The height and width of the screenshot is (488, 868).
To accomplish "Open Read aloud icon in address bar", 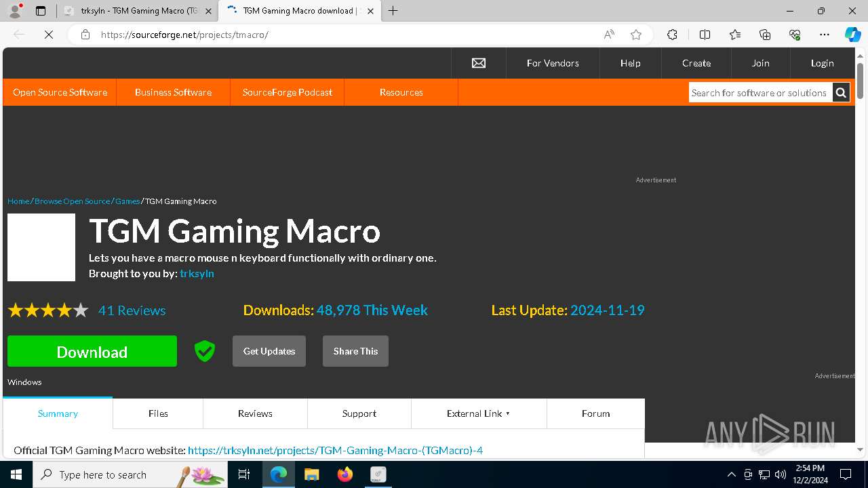I will 609,35.
